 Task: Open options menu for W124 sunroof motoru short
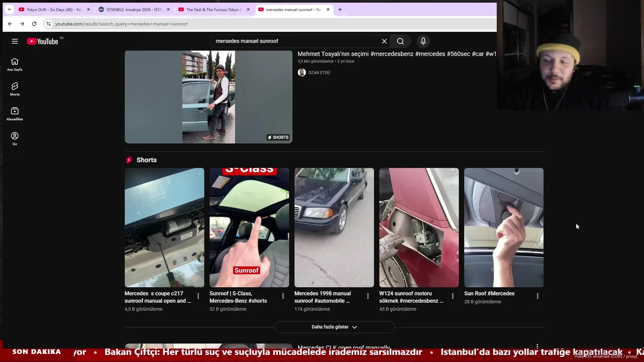click(453, 296)
